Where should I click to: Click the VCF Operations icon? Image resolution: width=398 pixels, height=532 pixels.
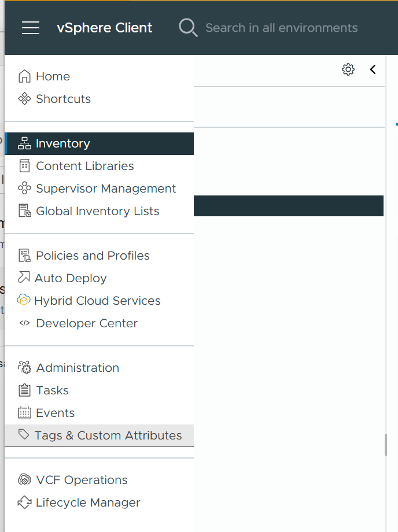point(24,480)
